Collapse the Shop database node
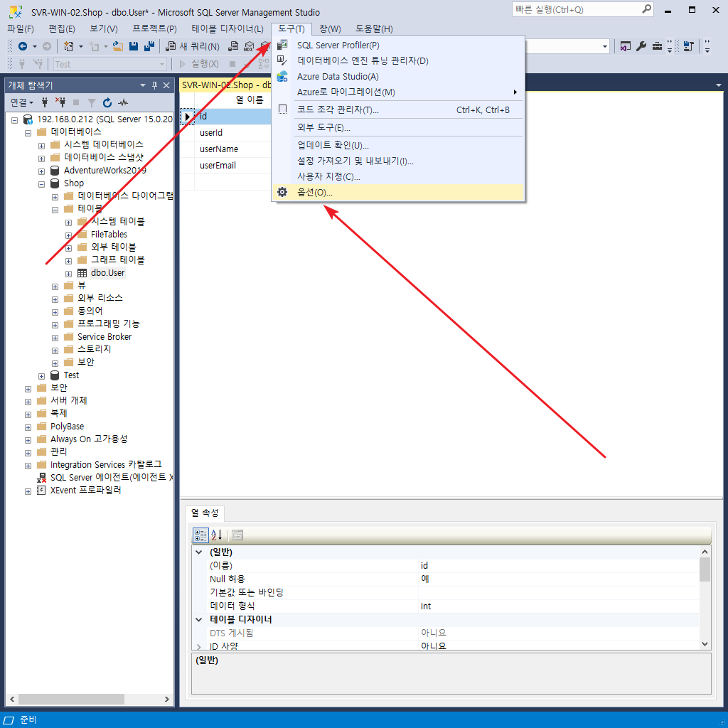 coord(41,184)
